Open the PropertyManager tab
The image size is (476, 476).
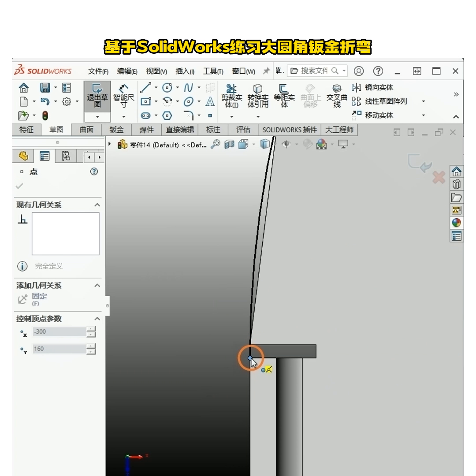coord(45,156)
